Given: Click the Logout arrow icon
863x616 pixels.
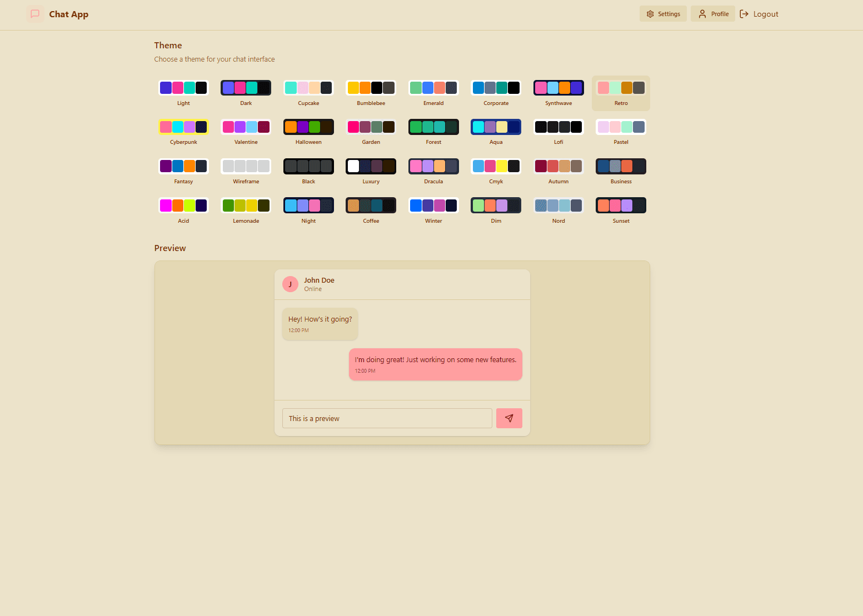Looking at the screenshot, I should click(x=744, y=13).
